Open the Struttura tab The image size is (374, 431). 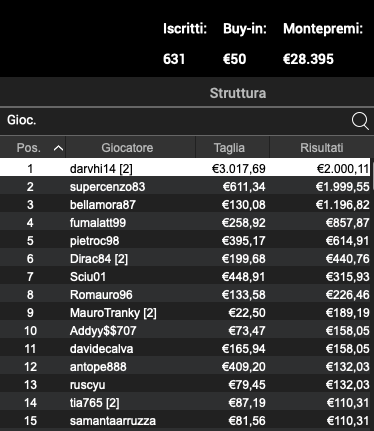coord(238,93)
